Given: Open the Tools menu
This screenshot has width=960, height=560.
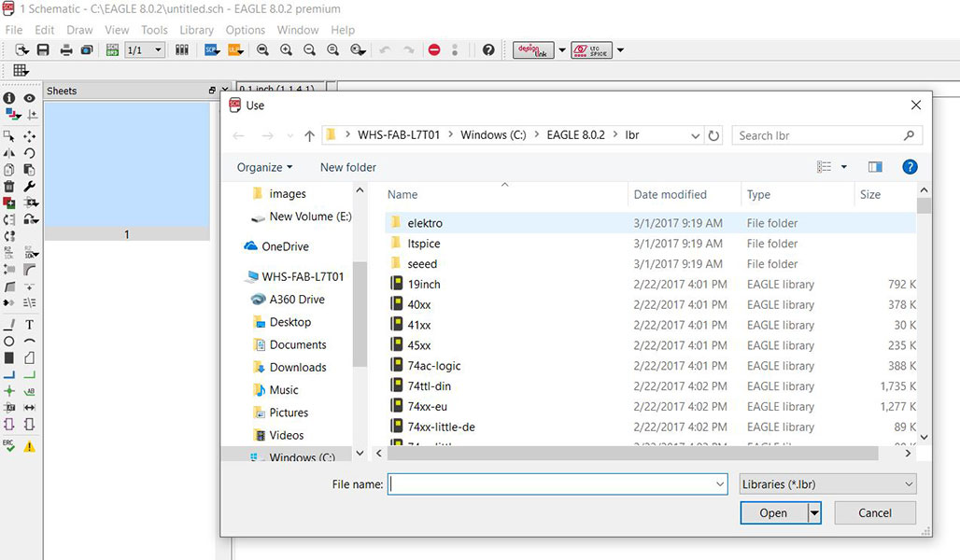Looking at the screenshot, I should [x=154, y=30].
